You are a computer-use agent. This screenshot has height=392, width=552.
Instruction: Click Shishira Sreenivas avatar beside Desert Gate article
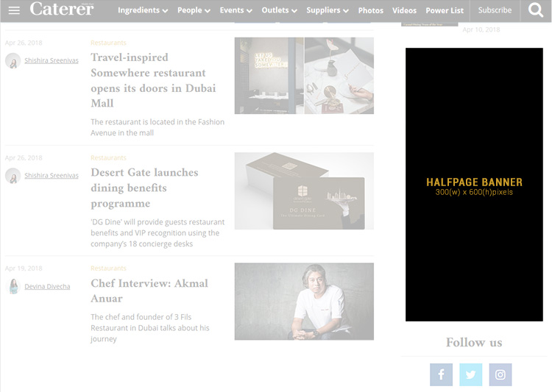click(13, 176)
